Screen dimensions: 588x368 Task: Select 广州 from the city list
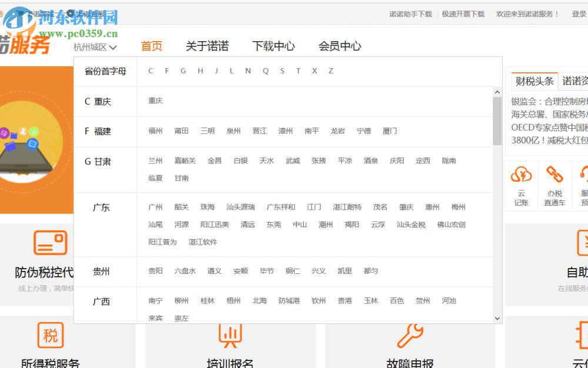click(155, 207)
